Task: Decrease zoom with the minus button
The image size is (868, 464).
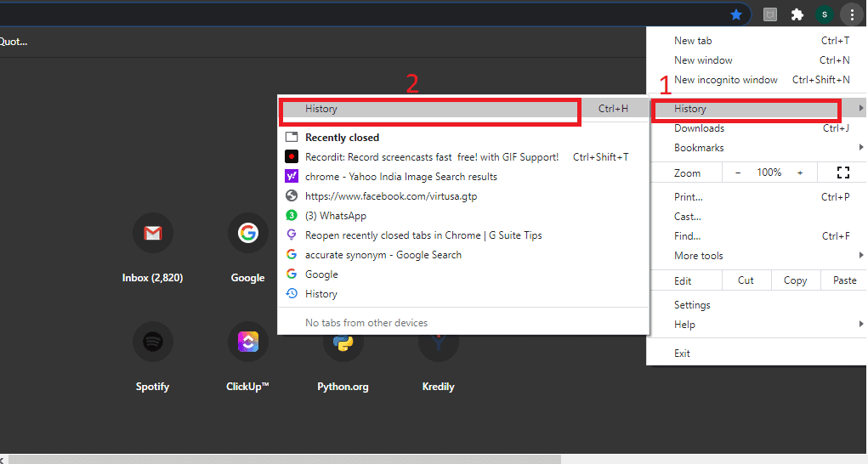Action: 737,173
